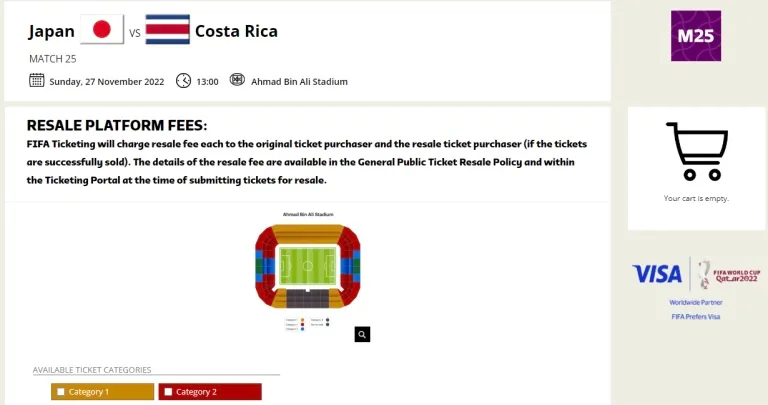Click the shopping cart icon
Viewport: 768px width, 405px height.
click(x=696, y=151)
